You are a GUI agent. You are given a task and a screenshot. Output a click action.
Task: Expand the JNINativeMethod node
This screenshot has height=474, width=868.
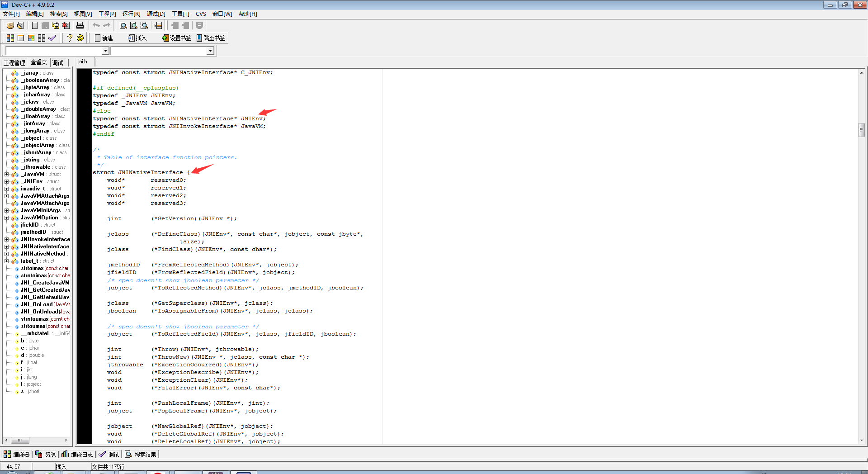point(7,254)
